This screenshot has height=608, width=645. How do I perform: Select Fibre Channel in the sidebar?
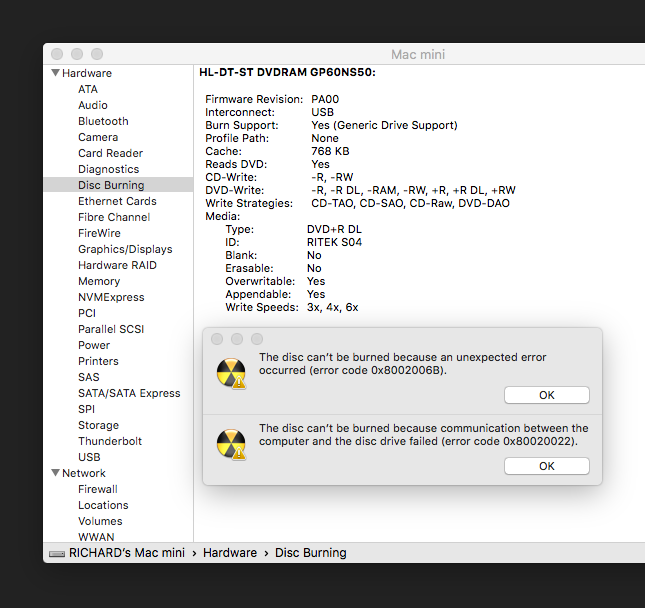[x=114, y=217]
